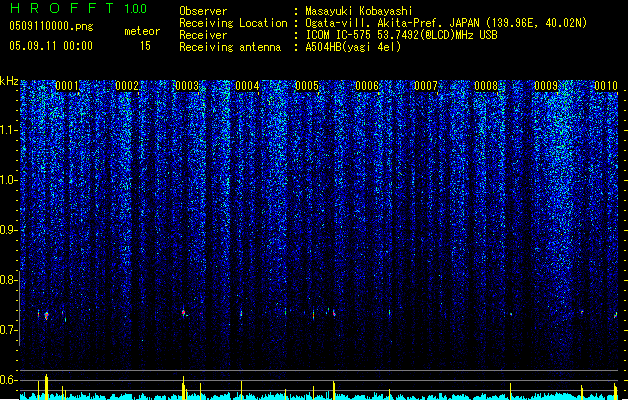
Task: Click time marker 0005
Action: [x=307, y=86]
